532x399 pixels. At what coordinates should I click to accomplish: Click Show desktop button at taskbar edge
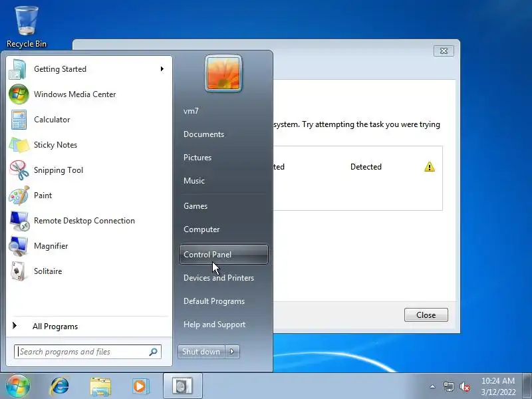527,386
